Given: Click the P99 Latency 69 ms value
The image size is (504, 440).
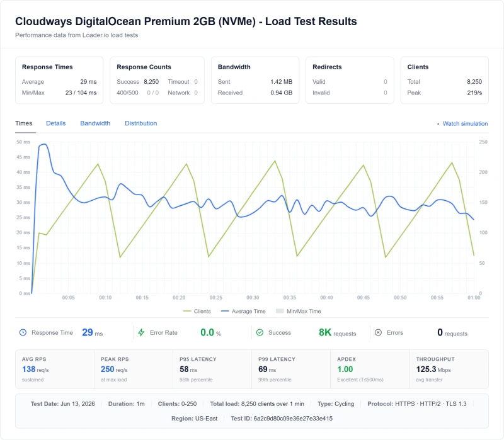Looking at the screenshot, I should [x=267, y=369].
